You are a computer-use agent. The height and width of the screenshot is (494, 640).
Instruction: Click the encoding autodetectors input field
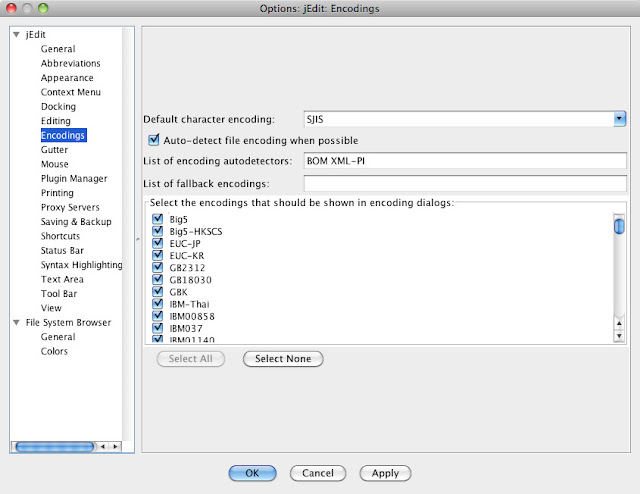tap(465, 161)
